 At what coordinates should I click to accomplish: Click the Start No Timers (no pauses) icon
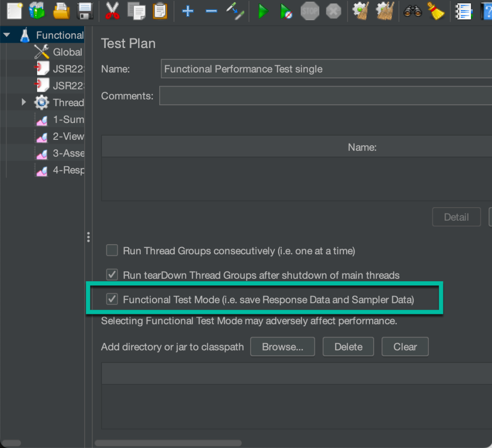[x=286, y=11]
